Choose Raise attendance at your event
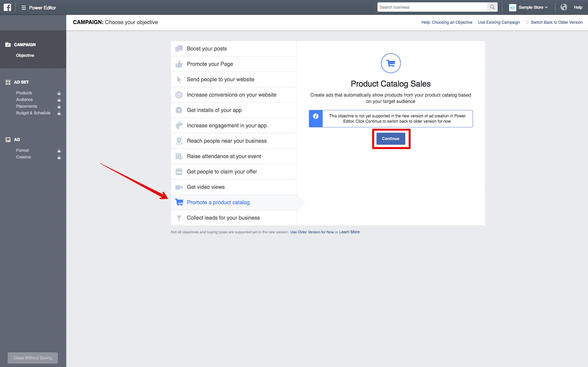588x367 pixels. point(234,156)
